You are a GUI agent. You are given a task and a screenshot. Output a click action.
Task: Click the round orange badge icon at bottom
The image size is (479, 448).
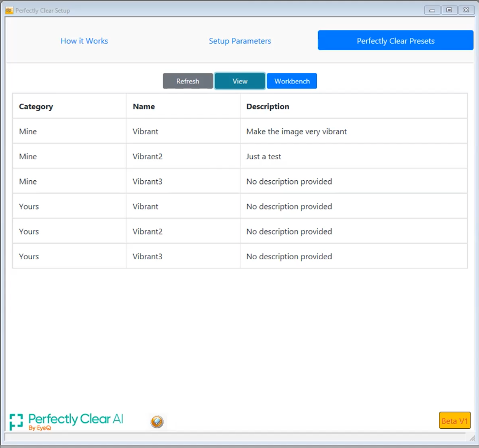pos(157,421)
